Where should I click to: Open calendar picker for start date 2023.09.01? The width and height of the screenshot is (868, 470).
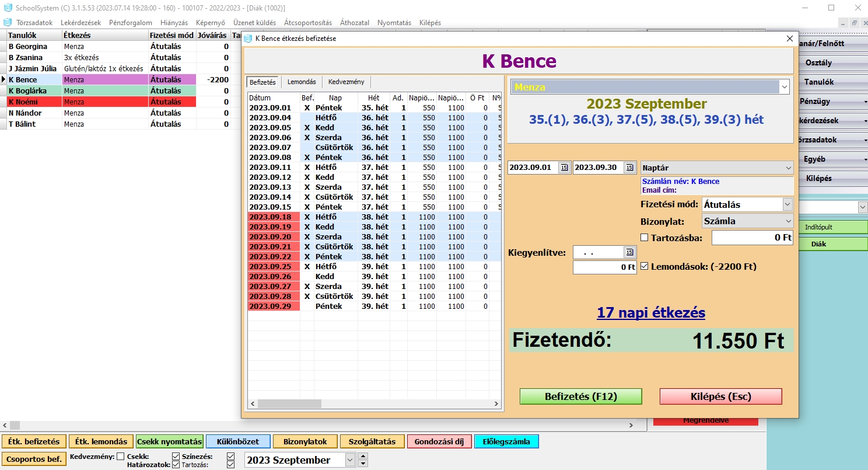[564, 168]
